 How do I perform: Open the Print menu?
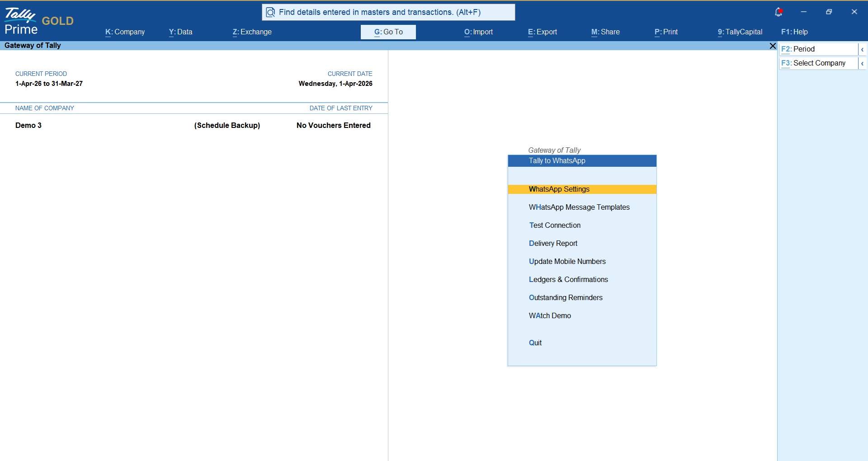coord(666,32)
